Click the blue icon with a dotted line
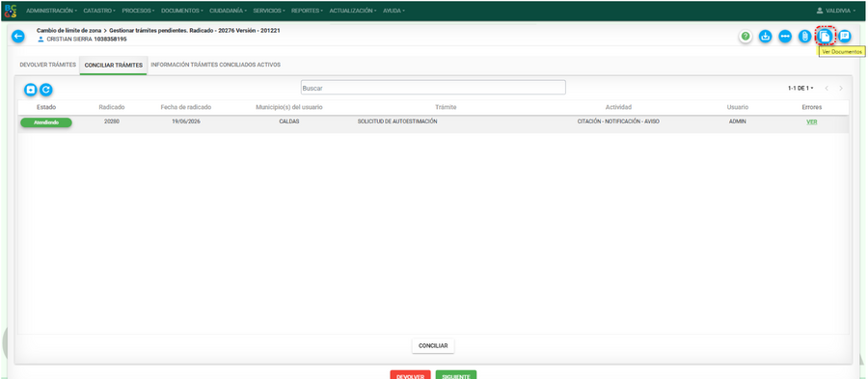The height and width of the screenshot is (379, 868). coord(785,37)
